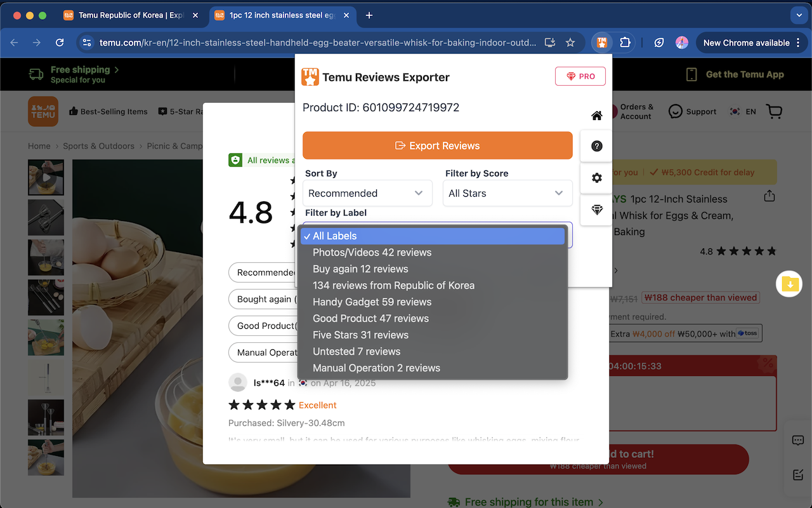Viewport: 812px width, 508px height.
Task: Select the fourth product thumbnail
Action: (x=46, y=297)
